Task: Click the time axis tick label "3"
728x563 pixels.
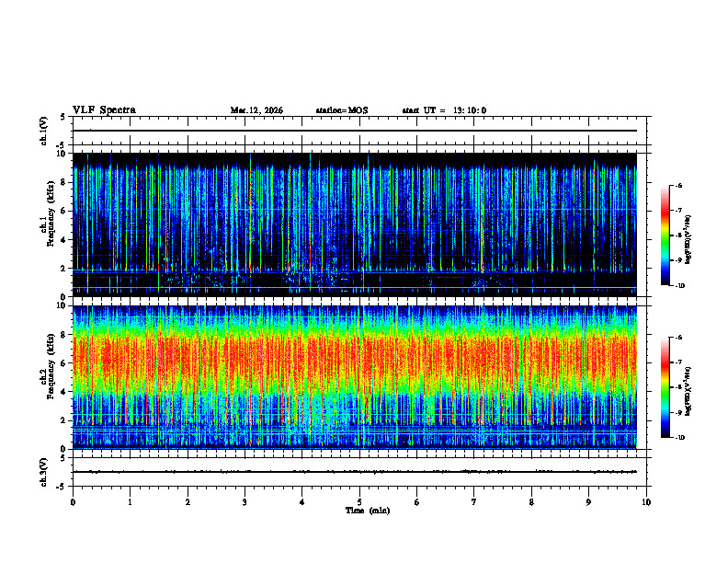Action: click(x=245, y=502)
